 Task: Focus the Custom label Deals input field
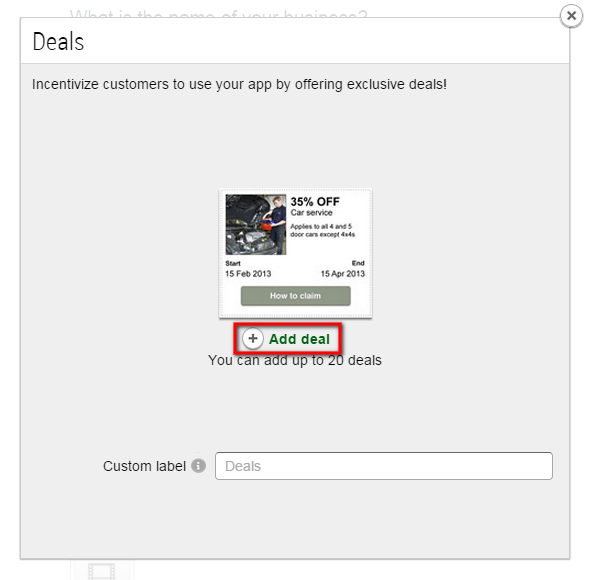[384, 466]
